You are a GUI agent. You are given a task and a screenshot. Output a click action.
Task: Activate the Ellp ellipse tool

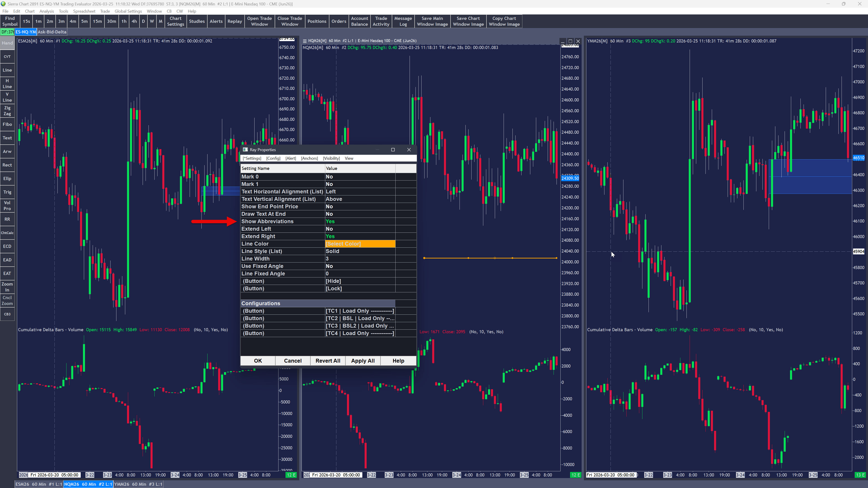coord(7,178)
